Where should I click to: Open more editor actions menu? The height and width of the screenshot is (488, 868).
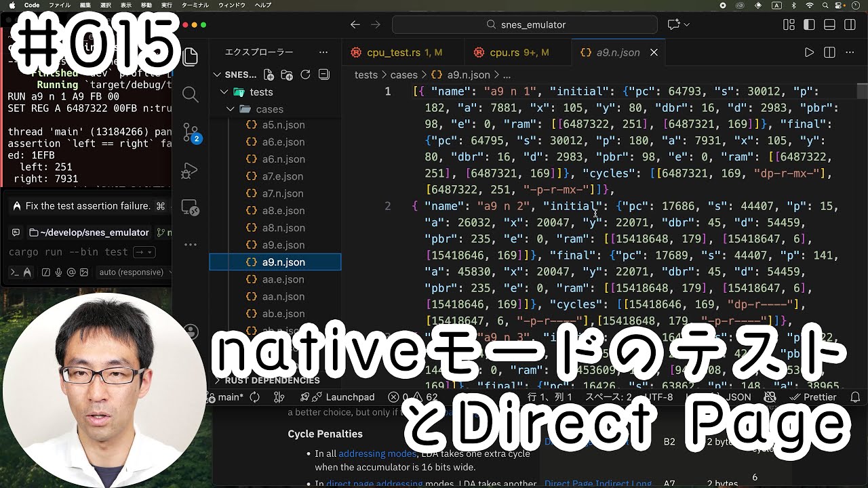[x=850, y=52]
